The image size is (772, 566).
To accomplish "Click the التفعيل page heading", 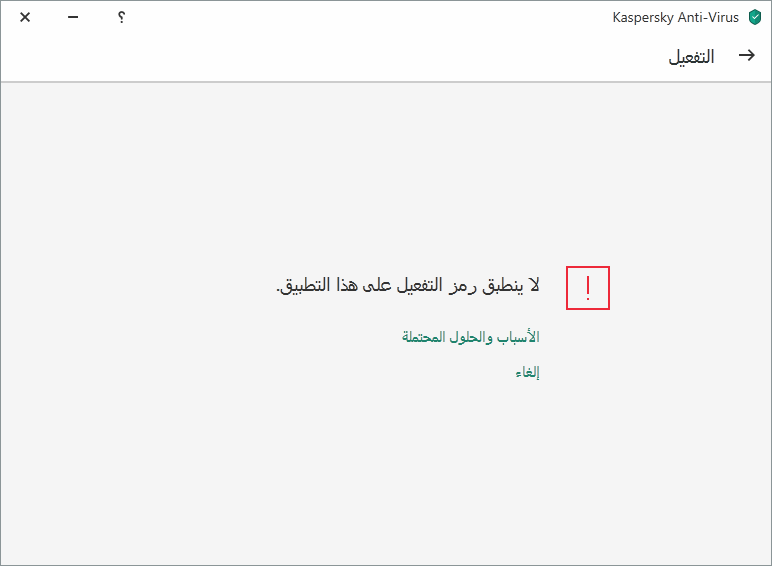I will coord(691,57).
